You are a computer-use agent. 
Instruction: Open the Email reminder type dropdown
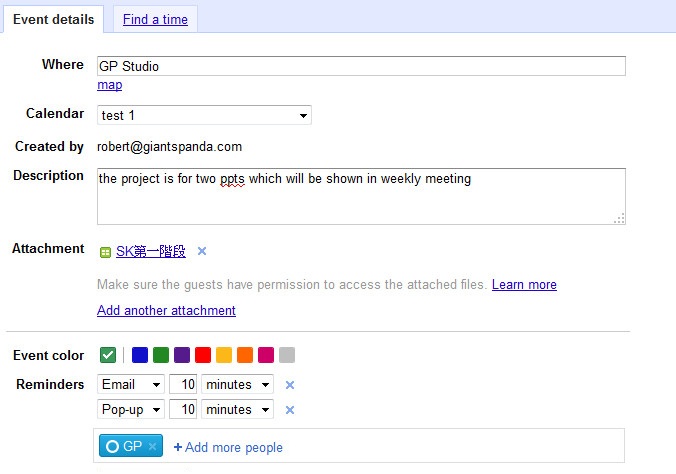click(x=131, y=384)
